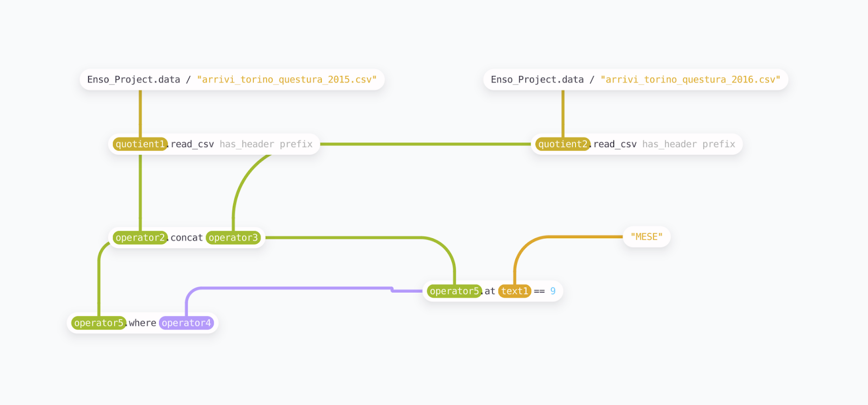
Task: Click read_csv on the quotient2 node
Action: pyautogui.click(x=615, y=144)
